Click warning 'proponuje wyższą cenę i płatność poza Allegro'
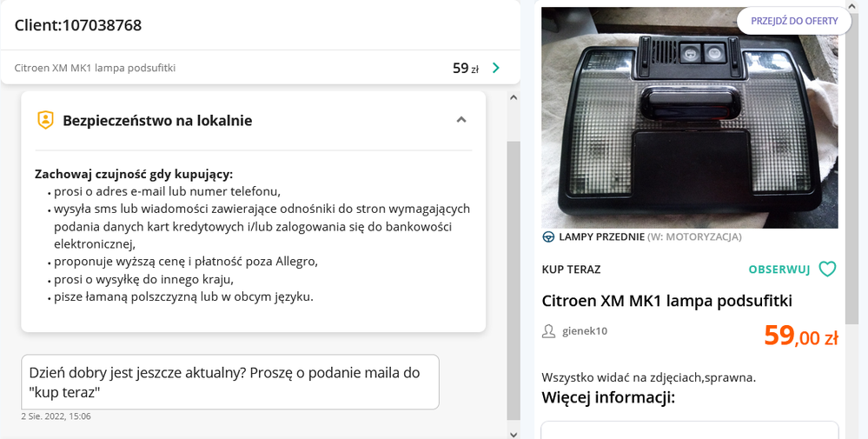868x439 pixels. pyautogui.click(x=186, y=262)
